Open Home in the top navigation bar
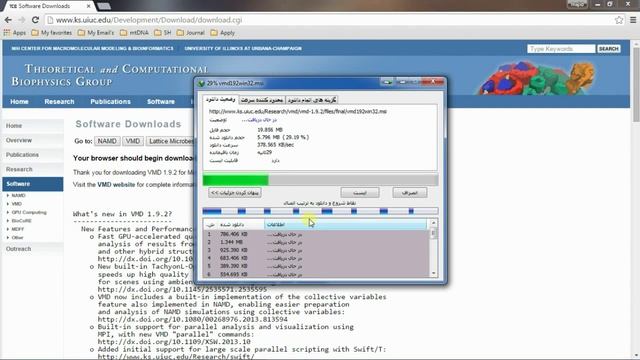The height and width of the screenshot is (360, 640). [x=19, y=102]
